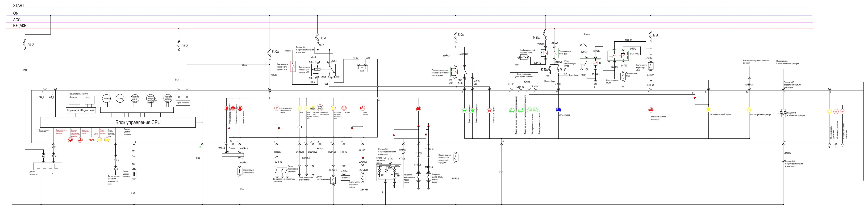
Task: Click the yellow fog lamp indicator icon
Action: coord(749,110)
